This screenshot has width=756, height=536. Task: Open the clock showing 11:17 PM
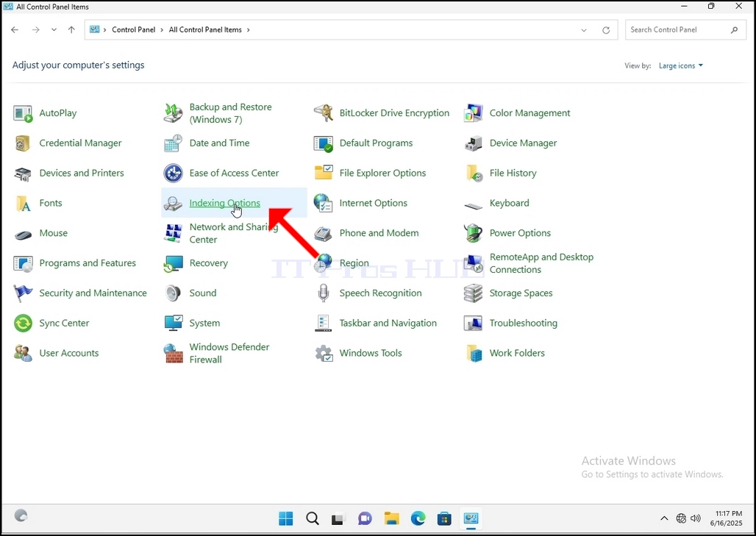727,518
